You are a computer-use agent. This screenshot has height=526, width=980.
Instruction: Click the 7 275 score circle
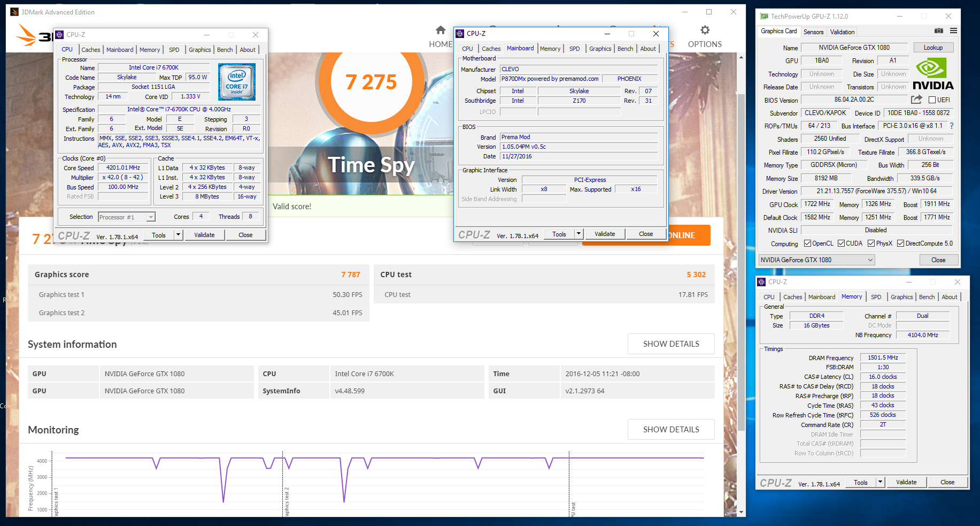click(x=371, y=81)
